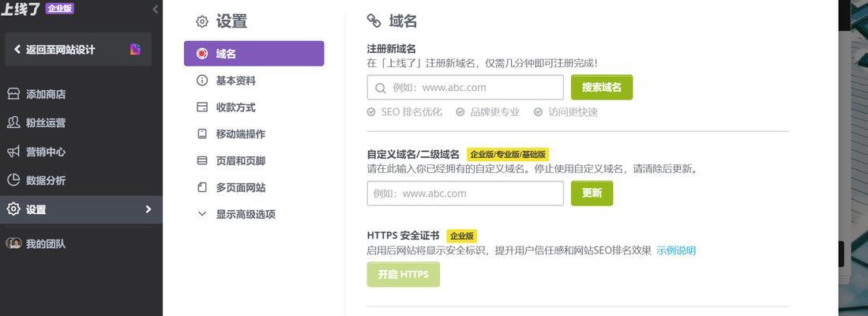Click the colorful document icon beside 返回至网站设计

[135, 49]
